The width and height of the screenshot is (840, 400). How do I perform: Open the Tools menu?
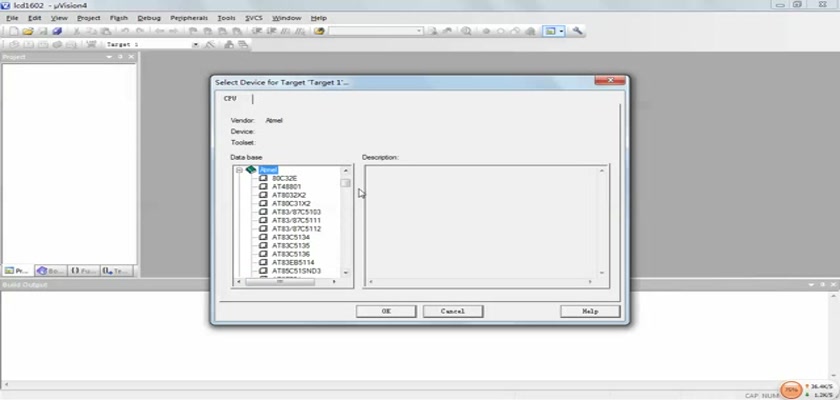[226, 18]
